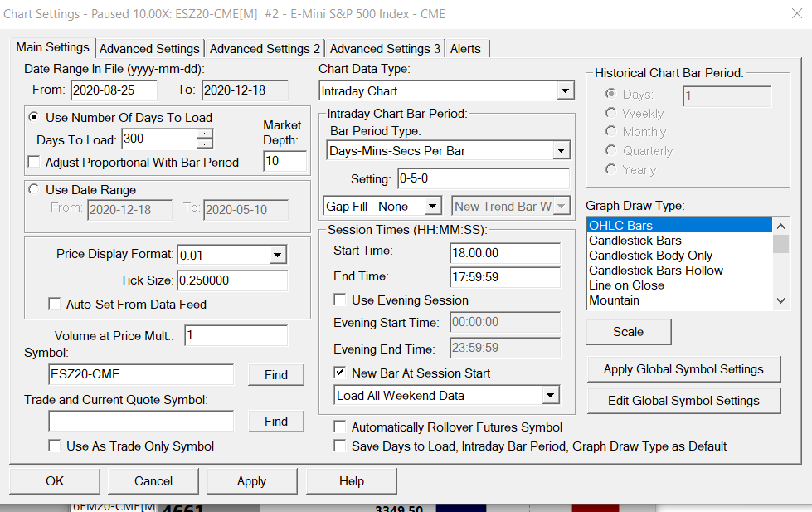Click the session End Time field
812x512 pixels.
505,277
